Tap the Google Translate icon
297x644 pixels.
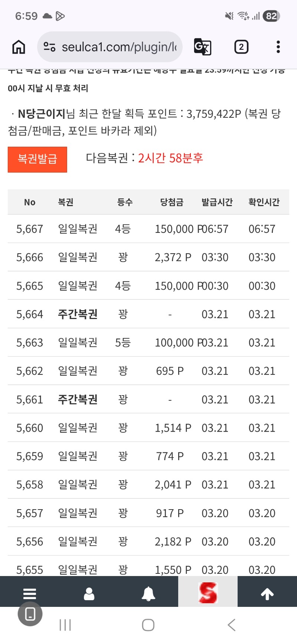coord(203,47)
